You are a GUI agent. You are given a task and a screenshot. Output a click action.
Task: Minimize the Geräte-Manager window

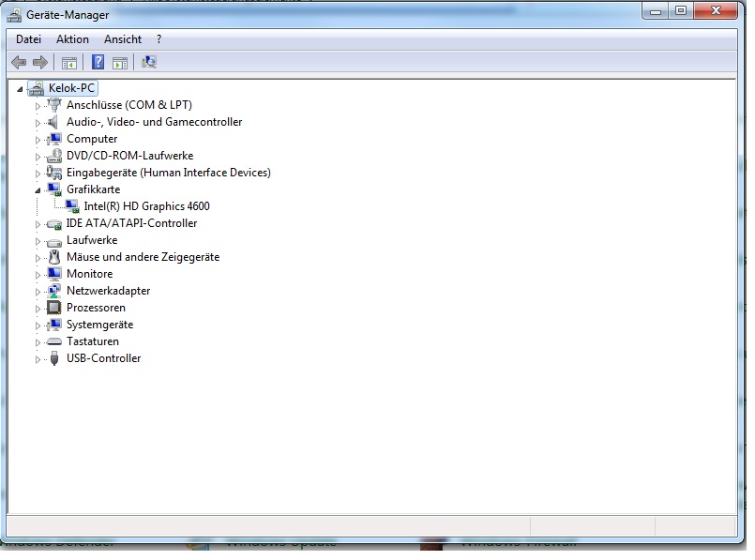pyautogui.click(x=656, y=11)
